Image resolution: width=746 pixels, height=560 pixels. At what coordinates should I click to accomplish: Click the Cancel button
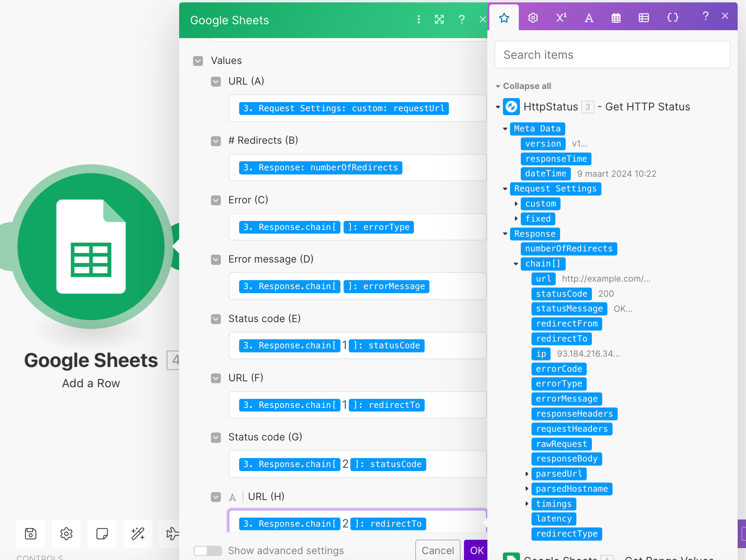pyautogui.click(x=438, y=550)
